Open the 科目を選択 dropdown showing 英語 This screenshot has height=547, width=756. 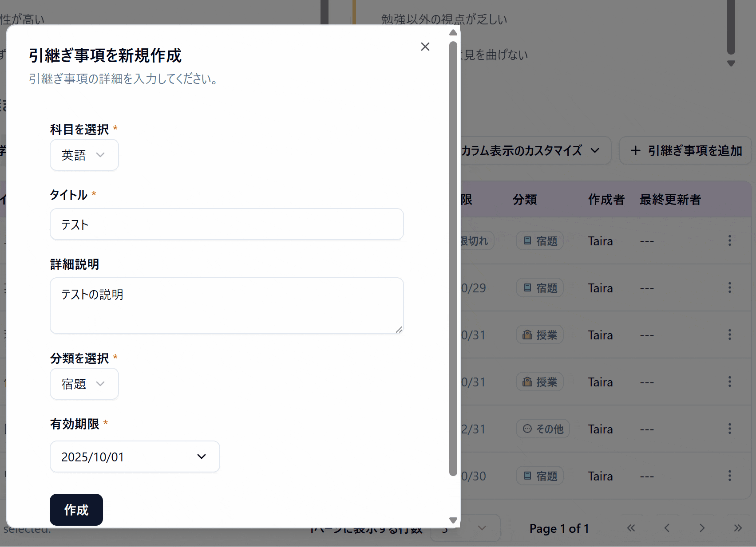pos(84,155)
